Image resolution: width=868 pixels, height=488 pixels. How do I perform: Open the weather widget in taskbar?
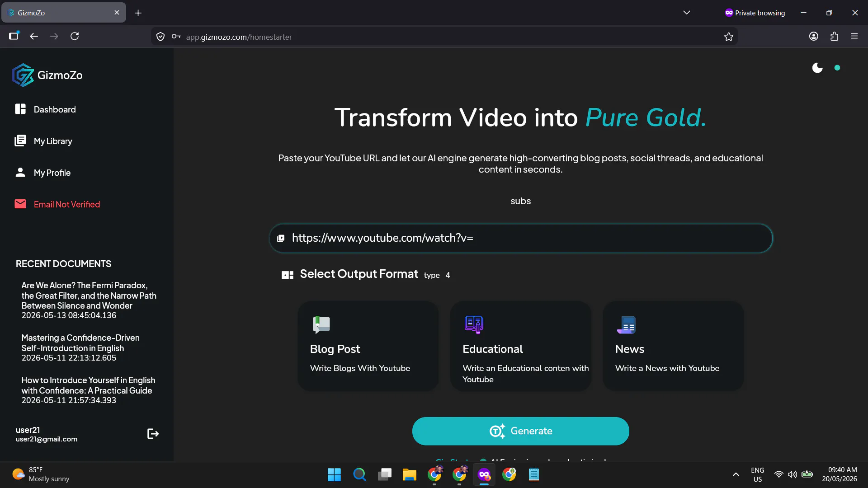tap(41, 474)
